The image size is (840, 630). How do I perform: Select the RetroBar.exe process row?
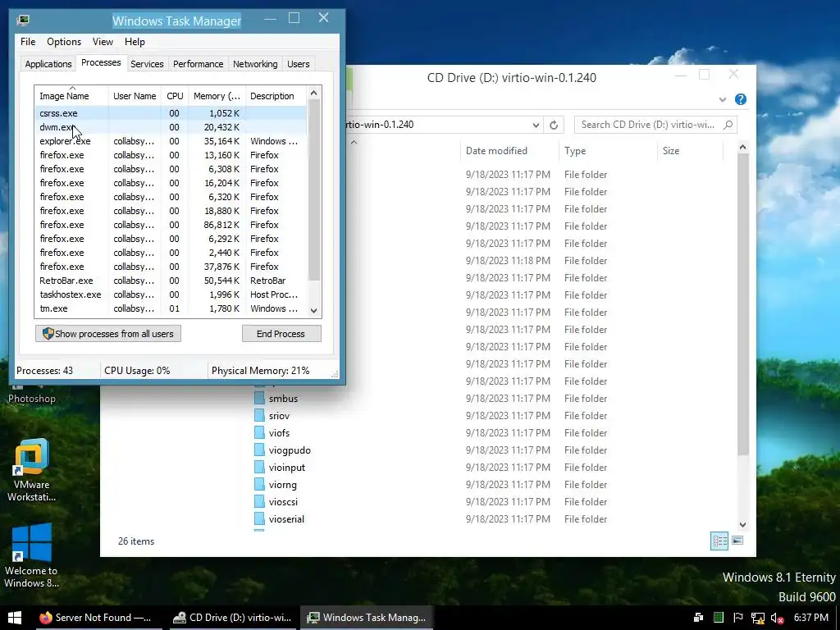tap(171, 281)
